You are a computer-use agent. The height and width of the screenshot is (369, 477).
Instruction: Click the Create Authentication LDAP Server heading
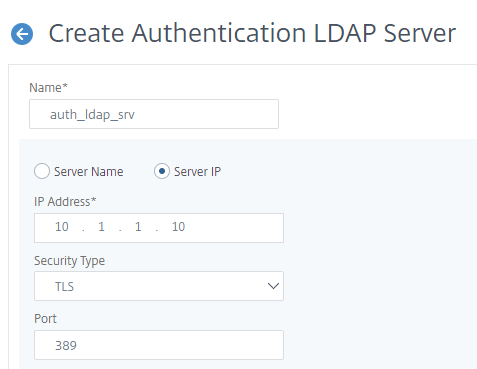coord(252,33)
